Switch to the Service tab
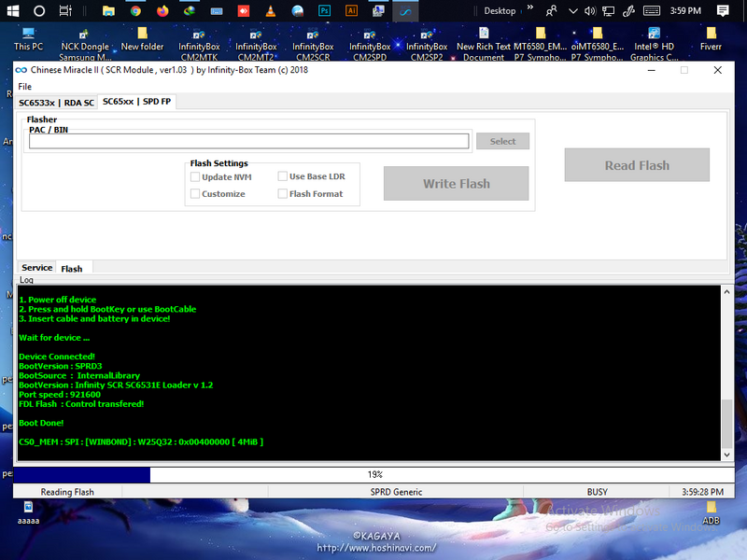747x560 pixels. [36, 268]
